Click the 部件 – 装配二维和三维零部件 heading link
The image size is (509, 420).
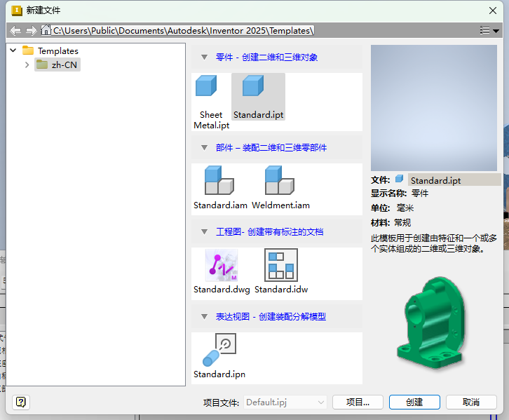click(271, 148)
